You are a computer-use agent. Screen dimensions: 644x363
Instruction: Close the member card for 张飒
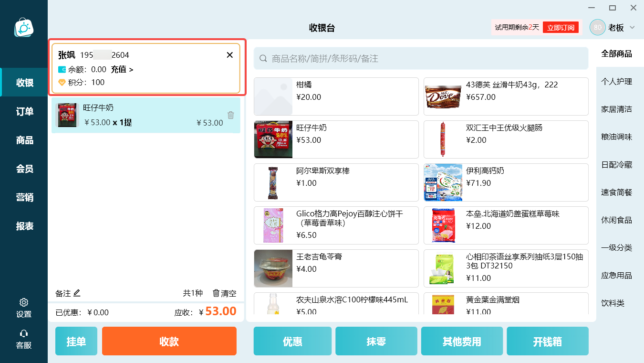(x=230, y=55)
